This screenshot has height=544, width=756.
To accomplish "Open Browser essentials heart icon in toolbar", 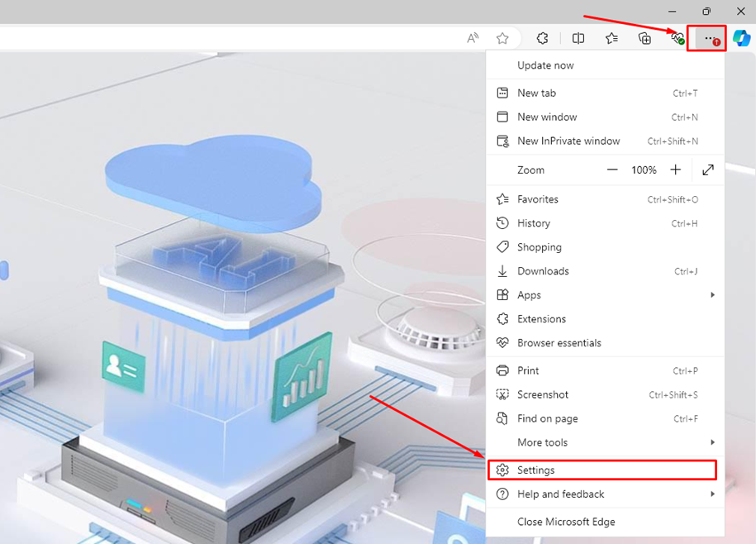I will point(678,38).
